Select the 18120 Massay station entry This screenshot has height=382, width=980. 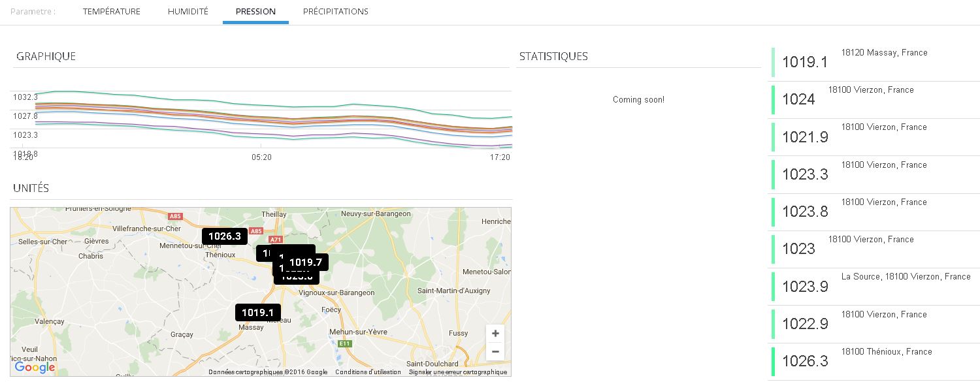coord(874,62)
